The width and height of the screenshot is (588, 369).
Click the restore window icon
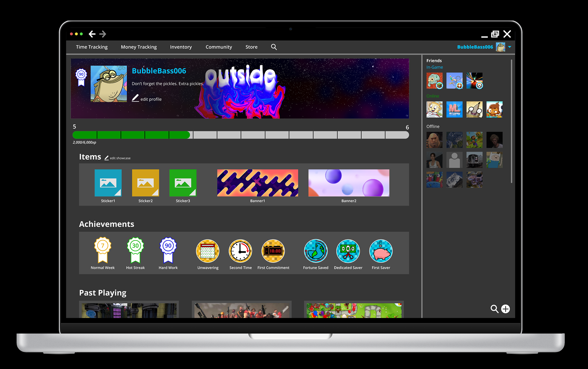pos(495,34)
